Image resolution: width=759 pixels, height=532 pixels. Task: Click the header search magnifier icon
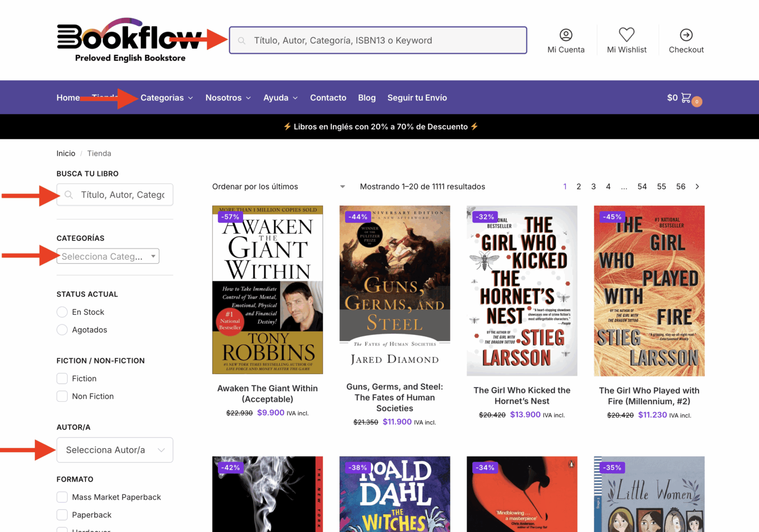click(x=241, y=41)
